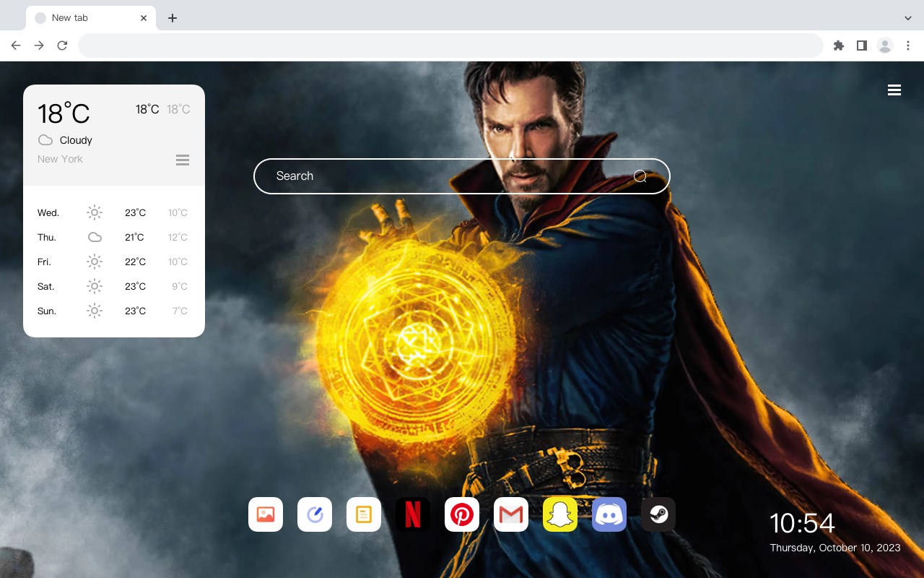This screenshot has height=578, width=924.
Task: Select the Sun. forecast row
Action: (114, 311)
